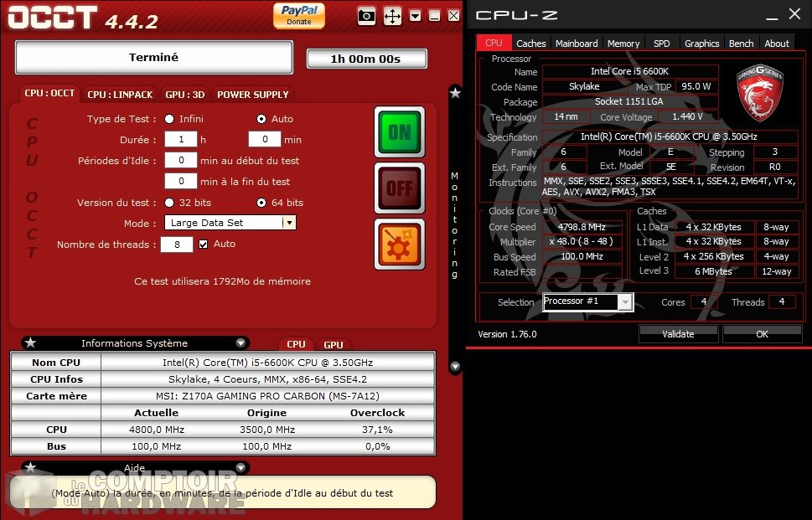This screenshot has height=520, width=812.
Task: Click the MSI Gaming G Series dragon logo
Action: (760, 92)
